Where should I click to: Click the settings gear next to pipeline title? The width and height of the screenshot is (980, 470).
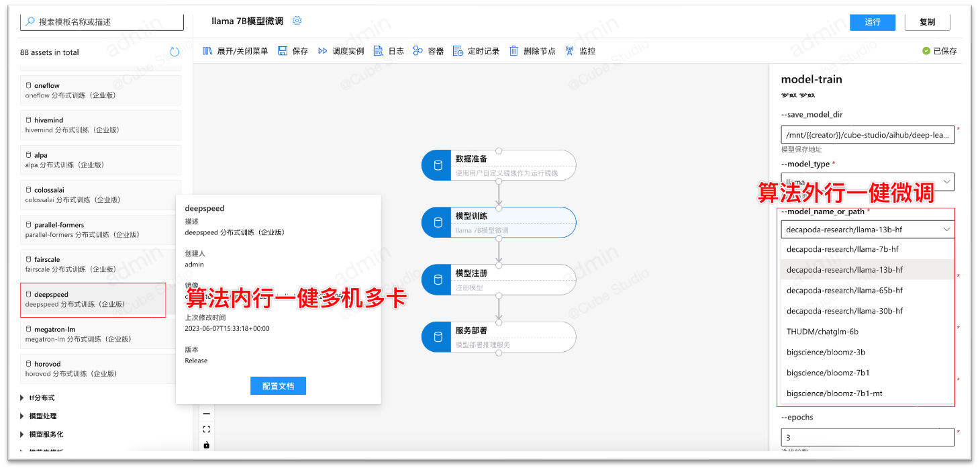[297, 21]
